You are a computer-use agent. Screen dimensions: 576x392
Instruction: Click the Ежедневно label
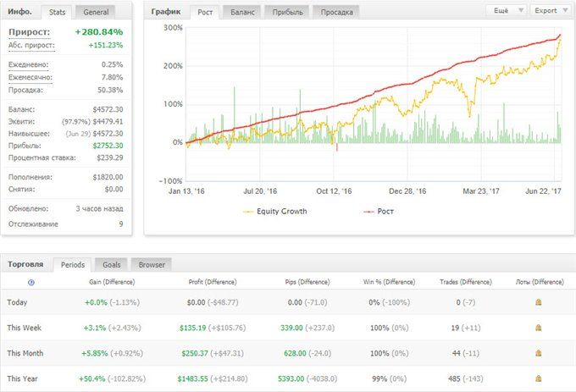pos(28,64)
